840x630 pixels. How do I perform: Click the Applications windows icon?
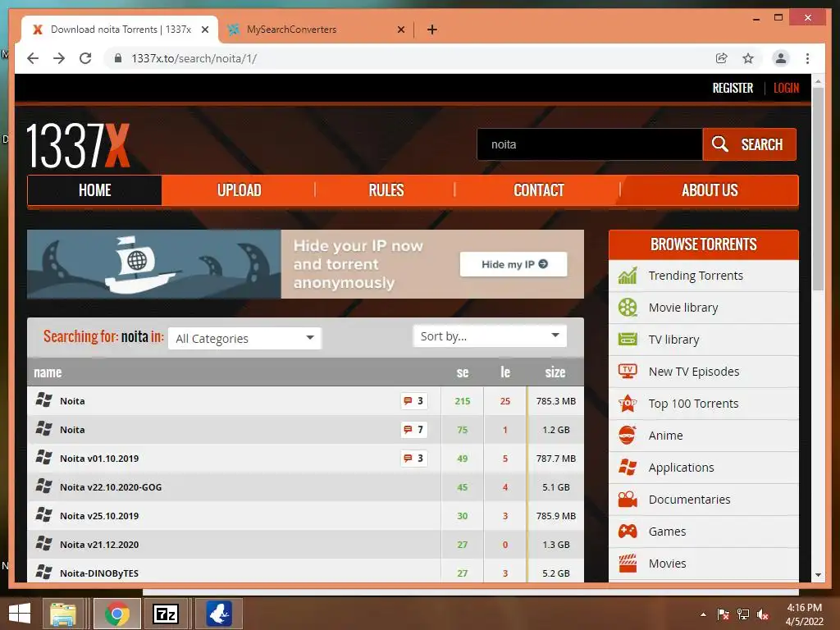coord(628,467)
